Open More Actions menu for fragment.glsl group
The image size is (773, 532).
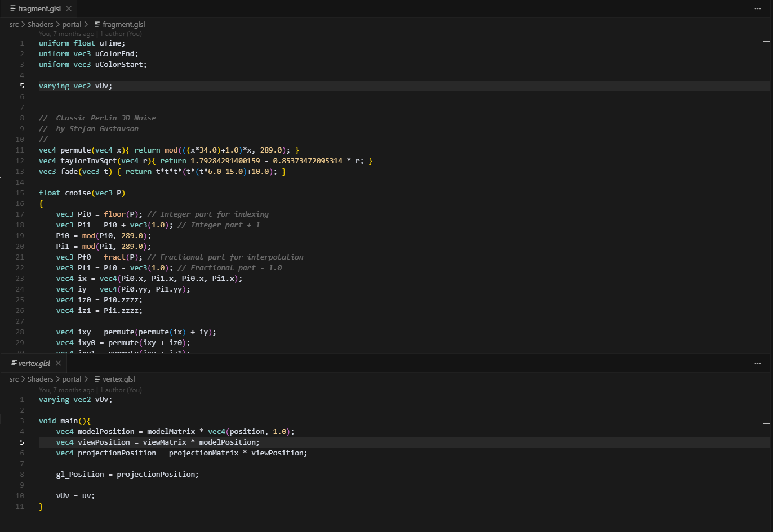(x=758, y=8)
